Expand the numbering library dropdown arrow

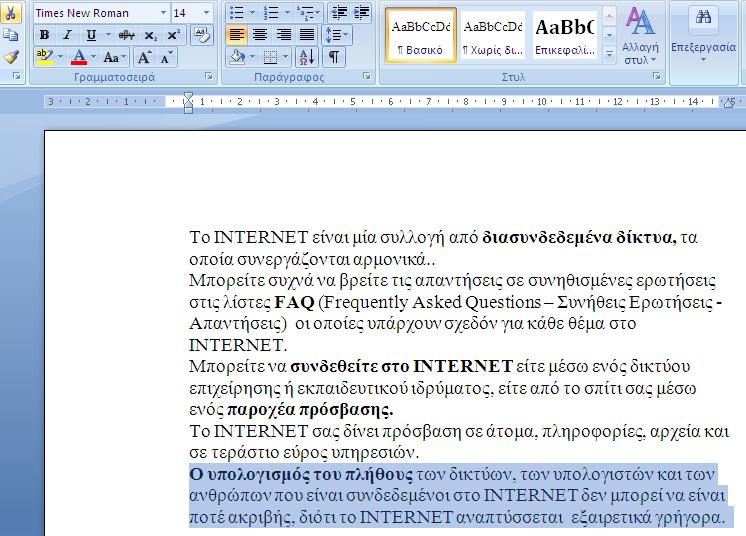pyautogui.click(x=287, y=13)
